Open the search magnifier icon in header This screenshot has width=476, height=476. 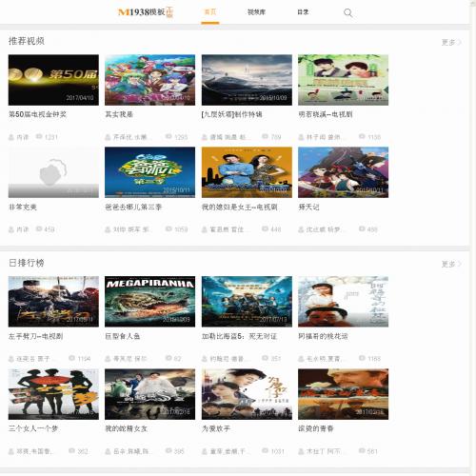pyautogui.click(x=347, y=13)
